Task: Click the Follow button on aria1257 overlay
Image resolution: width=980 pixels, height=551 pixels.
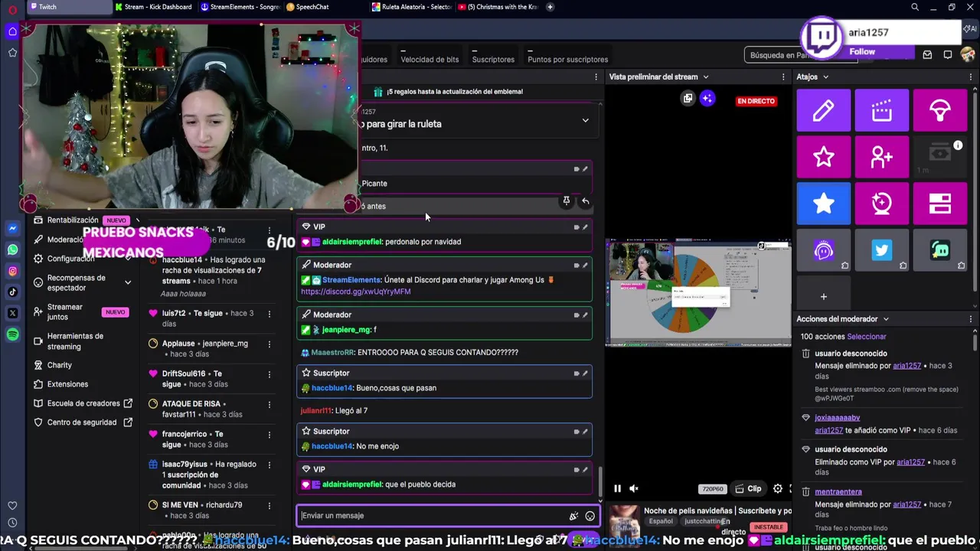Action: point(861,51)
